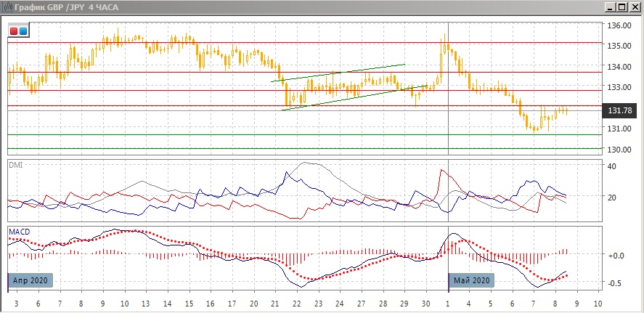Click the red square button on the chart
The image size is (644, 313).
(x=14, y=31)
